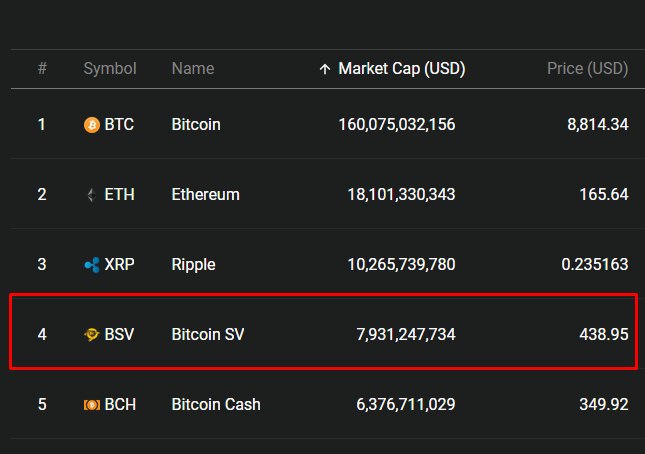Screen dimensions: 645x454
Task: Click the Bitcoin Cash orange icon
Action: [92, 405]
